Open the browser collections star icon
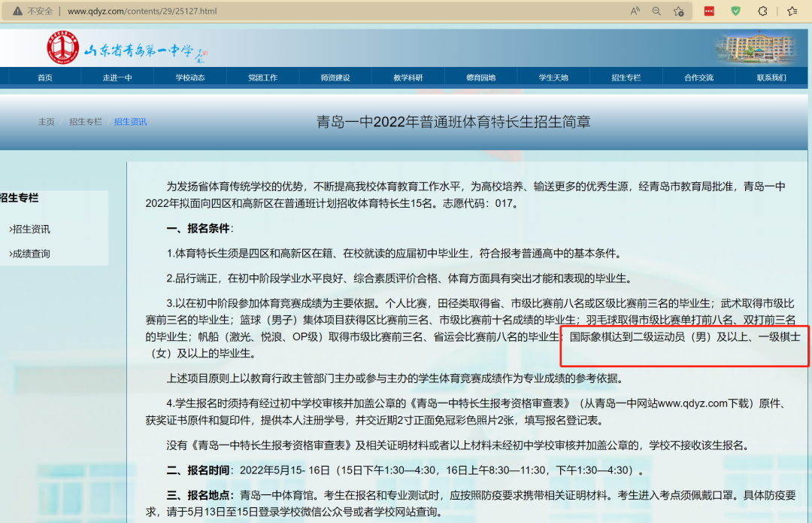Viewport: 812px width, 523px height. point(792,11)
